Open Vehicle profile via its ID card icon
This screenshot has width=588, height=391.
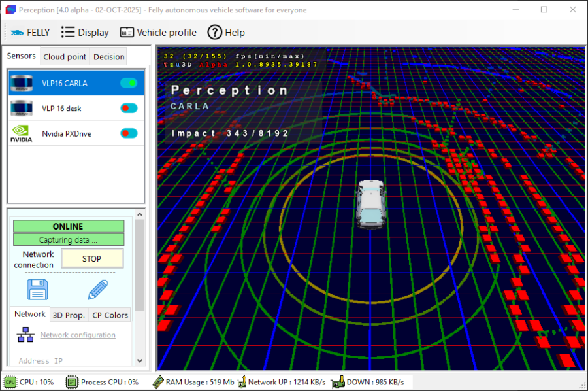(127, 33)
